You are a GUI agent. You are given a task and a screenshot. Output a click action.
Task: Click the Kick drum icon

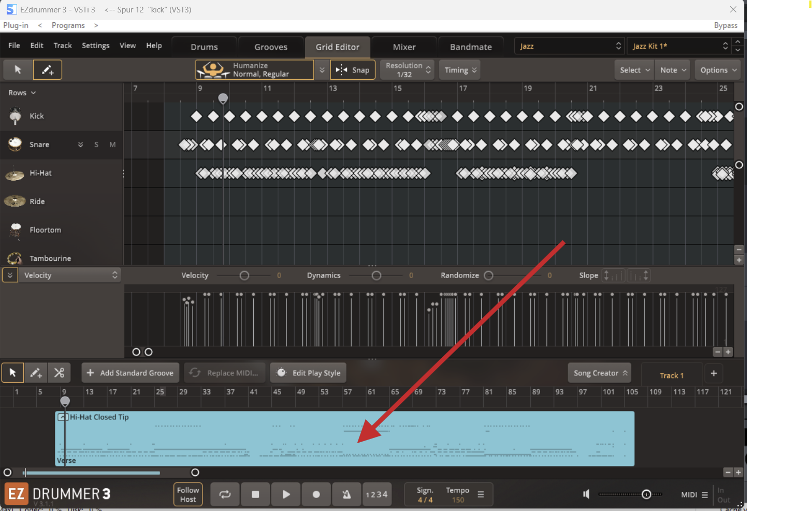[16, 116]
